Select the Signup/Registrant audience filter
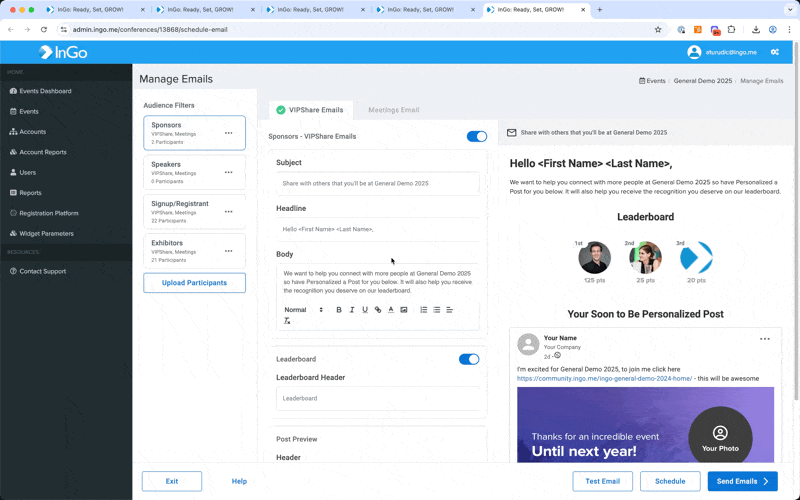Screen dimensions: 800x500 click(194, 212)
